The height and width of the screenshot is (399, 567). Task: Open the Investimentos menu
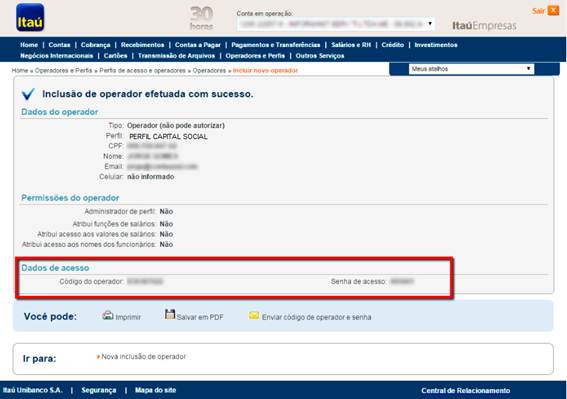(436, 45)
